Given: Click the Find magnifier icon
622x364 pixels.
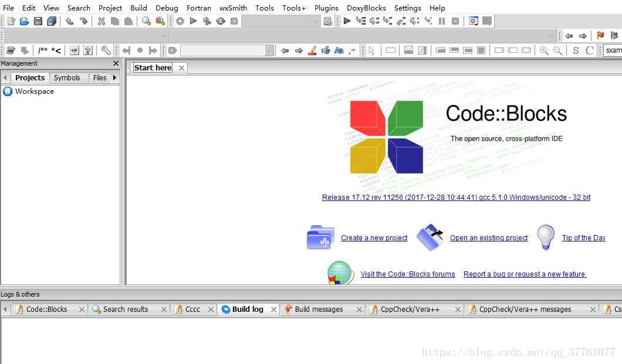Looking at the screenshot, I should click(x=146, y=21).
